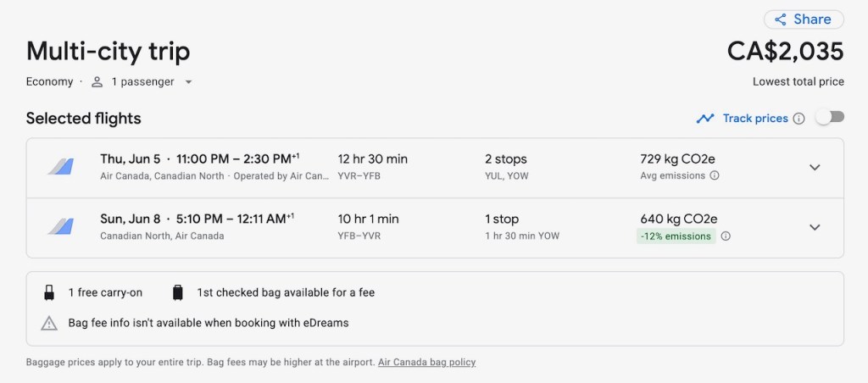Click the checked bag icon

[177, 293]
